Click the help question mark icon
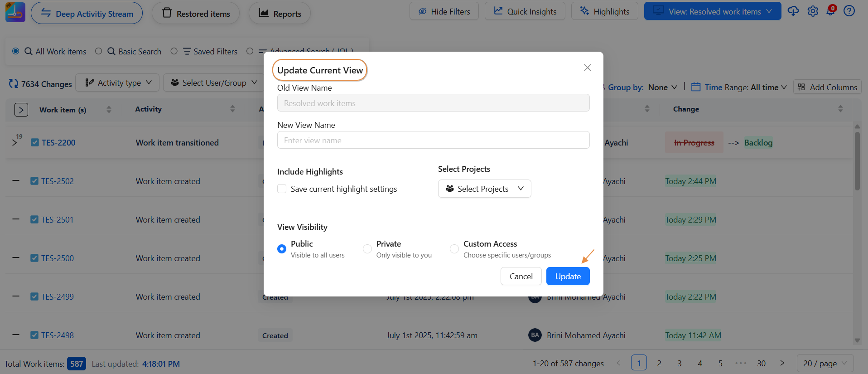Screen dimensions: 868x374 point(849,11)
